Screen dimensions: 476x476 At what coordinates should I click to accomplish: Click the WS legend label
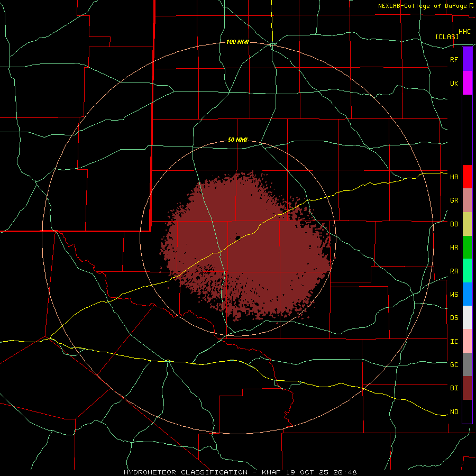(454, 294)
